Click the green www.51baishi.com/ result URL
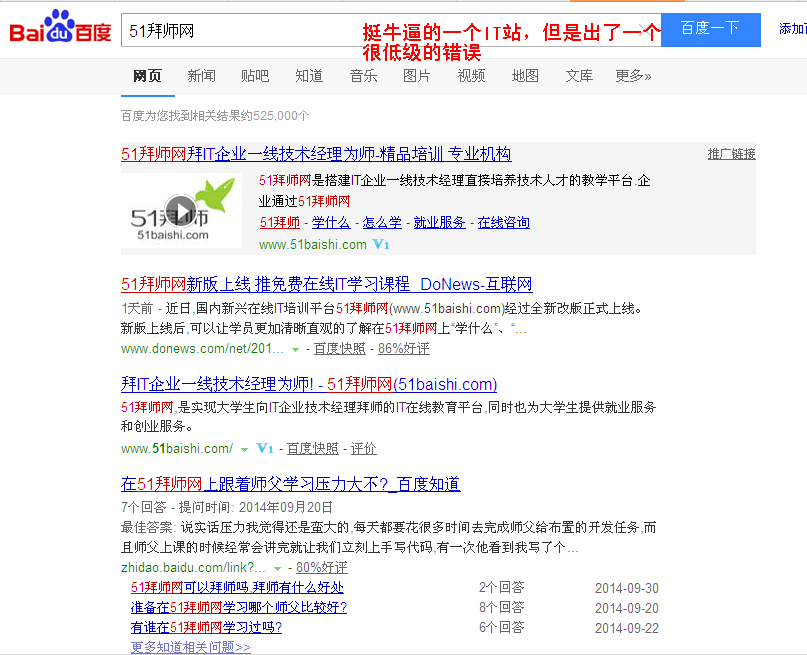 pos(177,449)
